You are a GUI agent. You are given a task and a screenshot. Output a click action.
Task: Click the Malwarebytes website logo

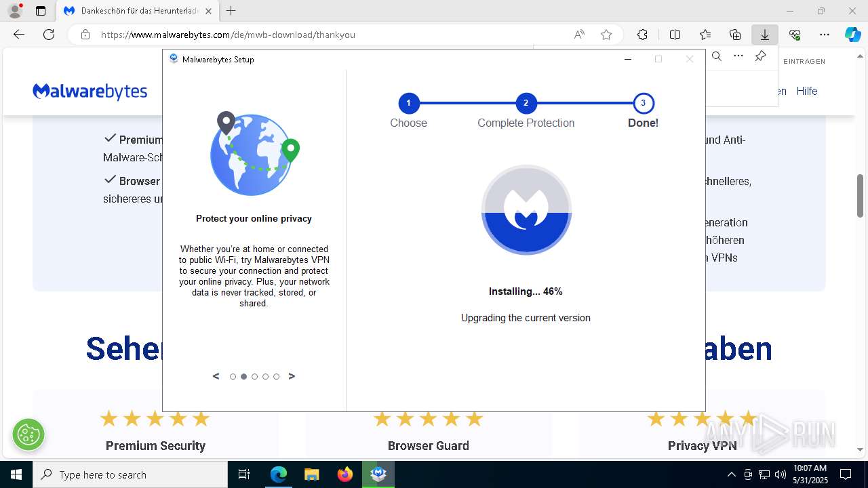click(90, 91)
